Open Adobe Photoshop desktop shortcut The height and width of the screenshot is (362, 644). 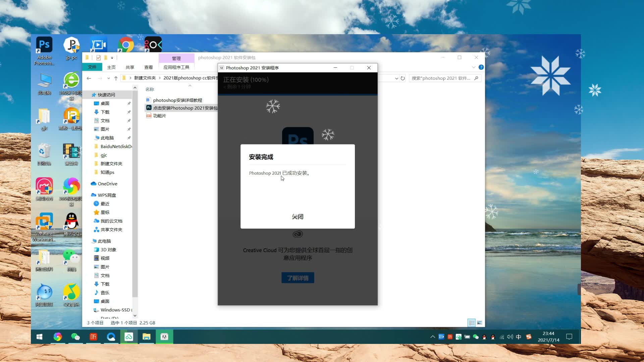[x=44, y=50]
